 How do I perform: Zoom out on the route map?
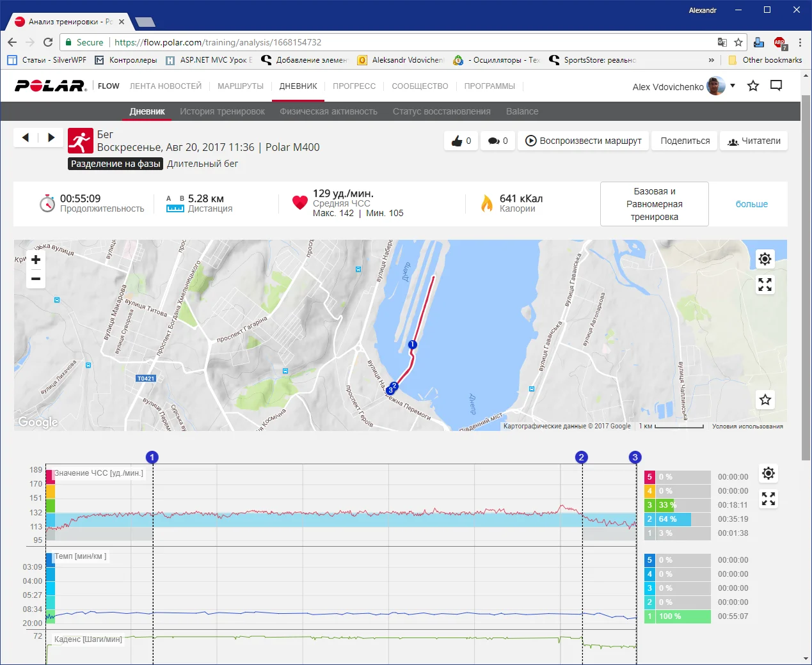tap(36, 279)
